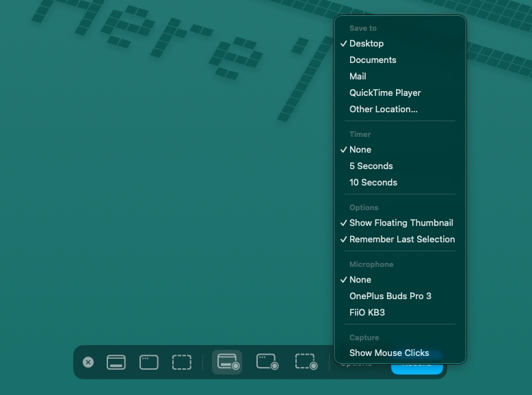Close the screenshot toolbar with the X icon
532x395 pixels.
88,362
